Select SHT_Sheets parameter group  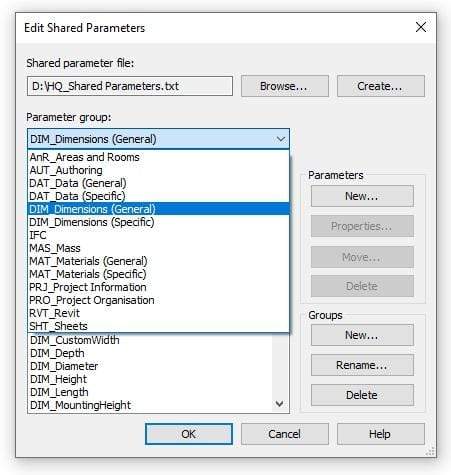coord(158,326)
